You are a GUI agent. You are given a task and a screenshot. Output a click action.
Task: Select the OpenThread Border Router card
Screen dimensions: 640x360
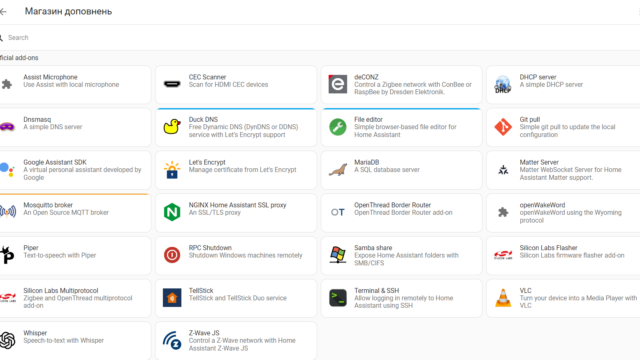coord(402,213)
